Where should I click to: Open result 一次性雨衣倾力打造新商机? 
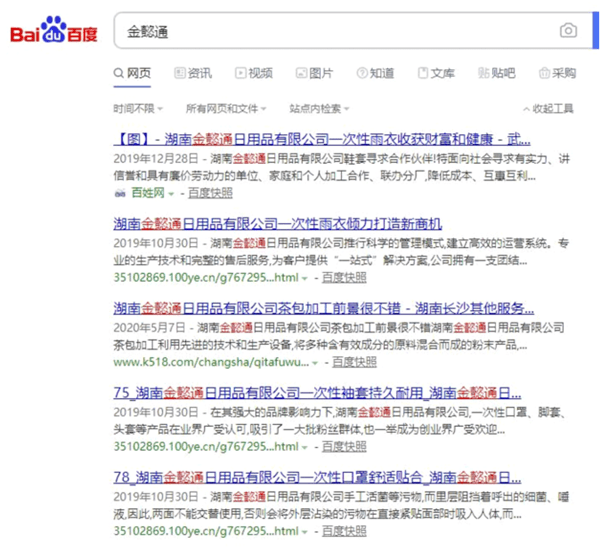278,224
